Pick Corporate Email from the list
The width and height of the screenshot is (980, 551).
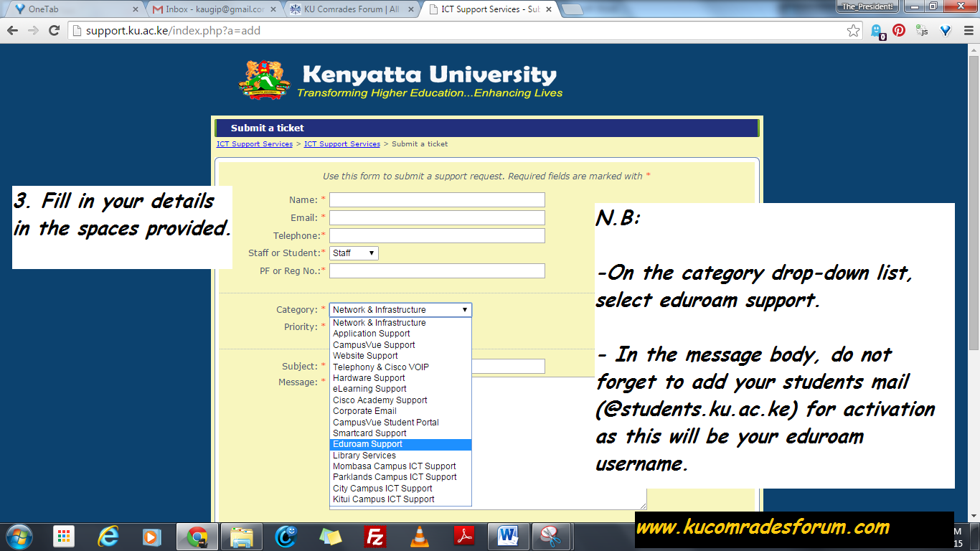pyautogui.click(x=400, y=411)
